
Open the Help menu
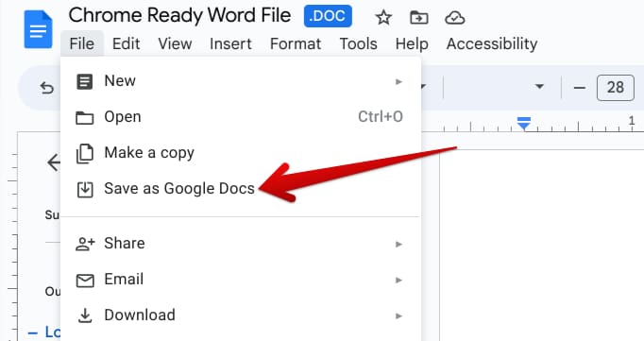pyautogui.click(x=412, y=43)
